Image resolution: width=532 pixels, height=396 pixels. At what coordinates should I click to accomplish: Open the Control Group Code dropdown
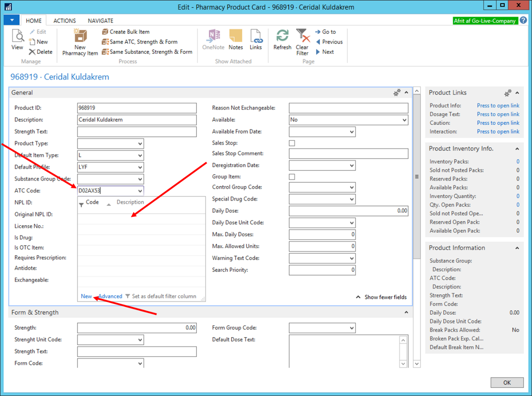[351, 187]
